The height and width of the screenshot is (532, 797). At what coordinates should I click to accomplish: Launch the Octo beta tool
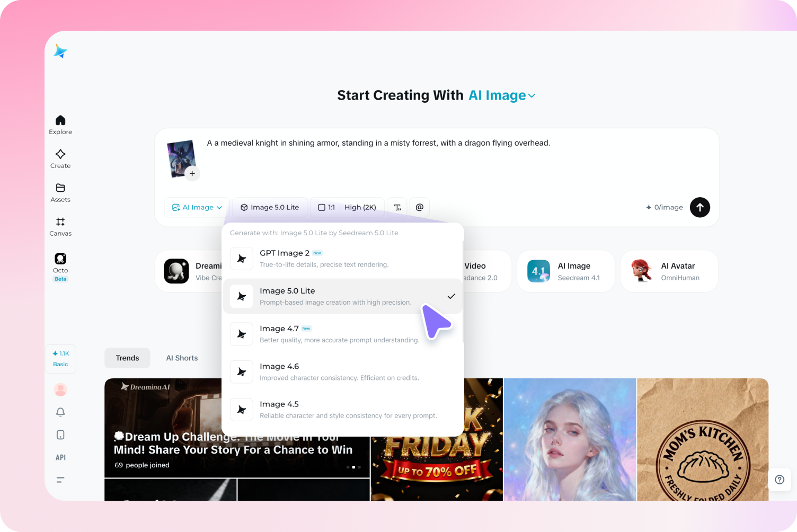coord(60,267)
